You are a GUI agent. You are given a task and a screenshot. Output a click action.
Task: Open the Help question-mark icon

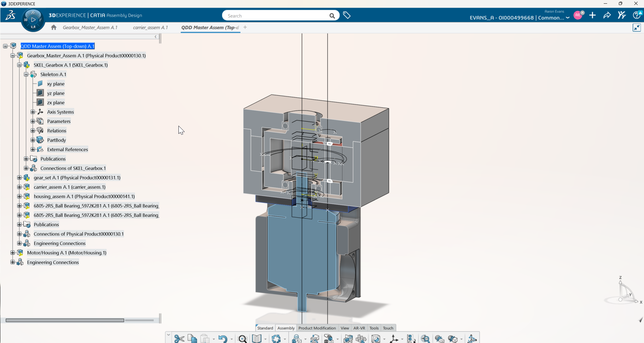coord(636,15)
